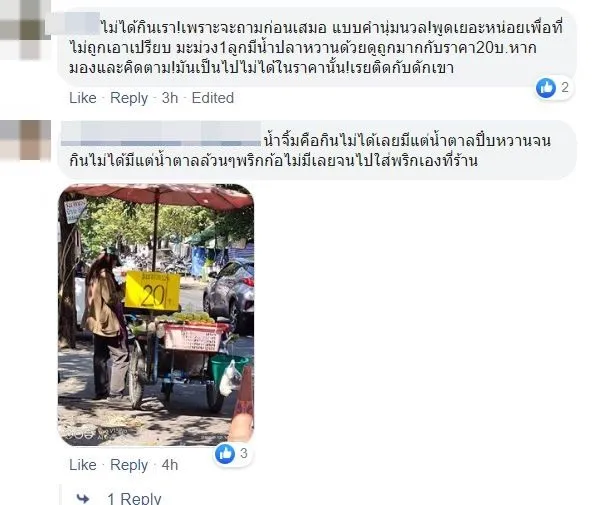609x505 pixels.
Task: Select the second comment's text bubble
Action: (317, 150)
